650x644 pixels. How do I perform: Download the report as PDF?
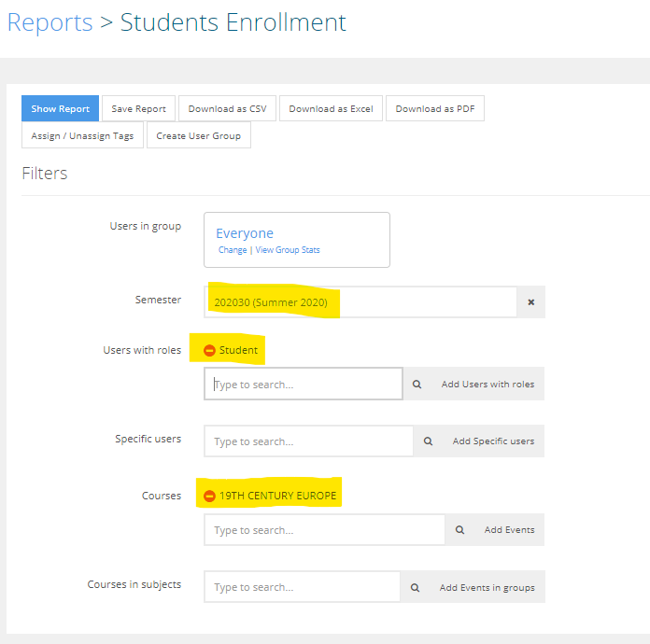(x=435, y=109)
